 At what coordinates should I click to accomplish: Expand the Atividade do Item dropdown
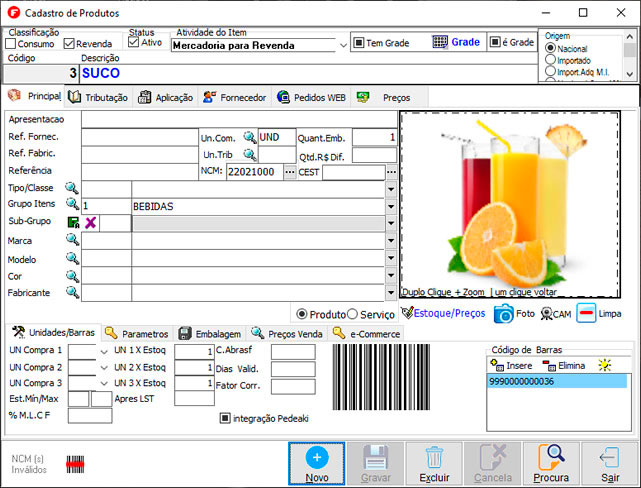point(342,45)
